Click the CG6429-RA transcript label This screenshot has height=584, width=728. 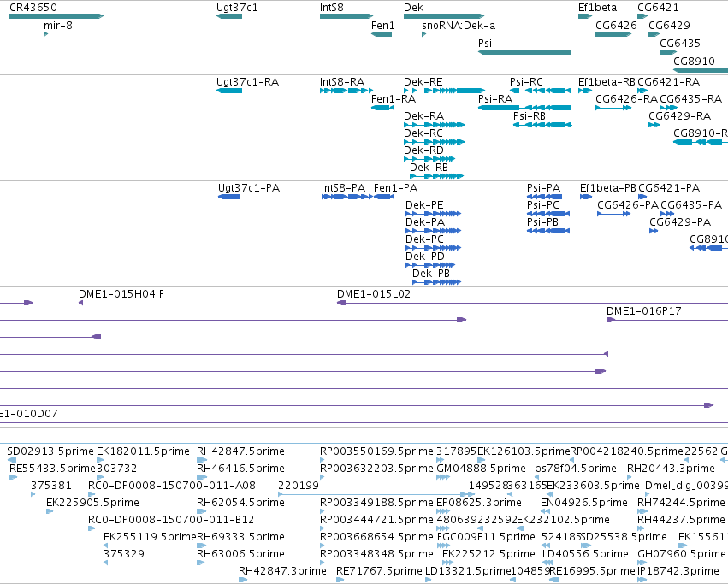tap(680, 116)
